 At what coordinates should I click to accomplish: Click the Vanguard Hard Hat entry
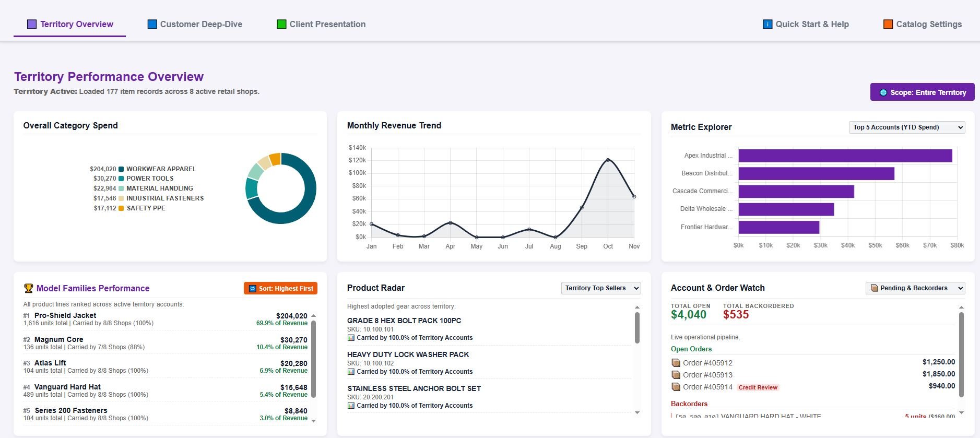coord(67,387)
